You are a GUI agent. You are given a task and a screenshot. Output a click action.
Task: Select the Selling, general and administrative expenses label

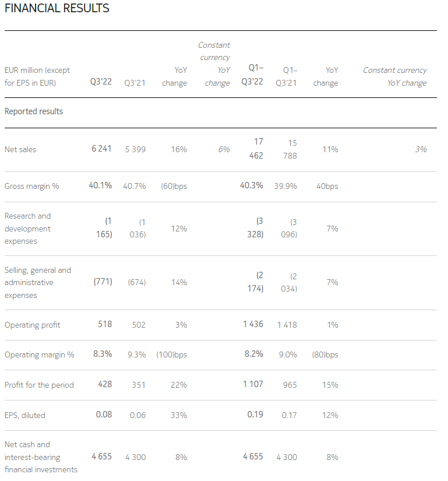tap(37, 283)
